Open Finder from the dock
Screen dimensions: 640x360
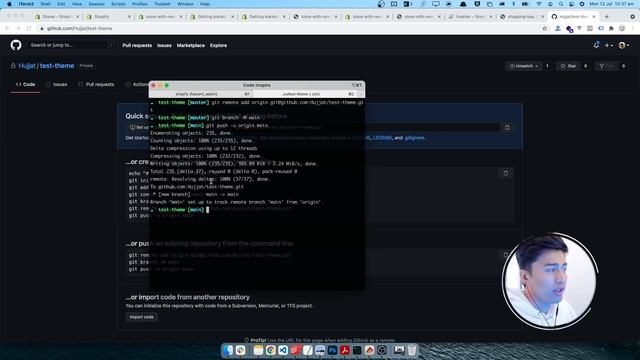click(x=228, y=350)
